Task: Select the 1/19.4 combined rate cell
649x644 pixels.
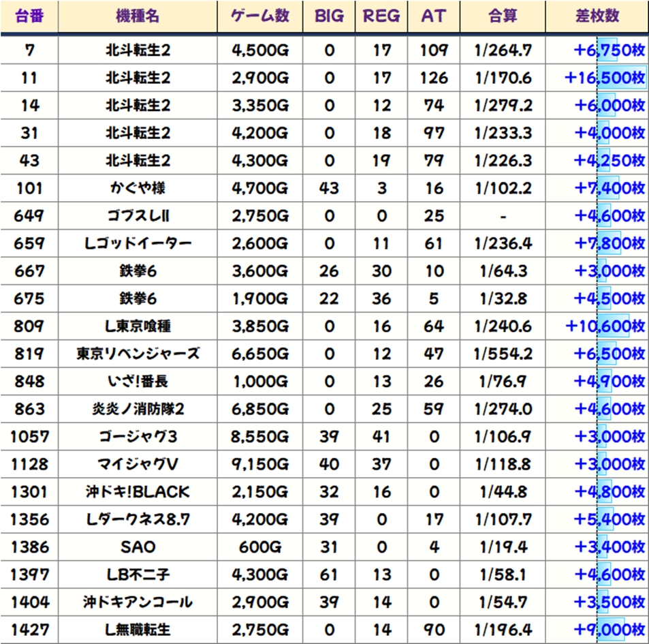Action: [x=503, y=547]
